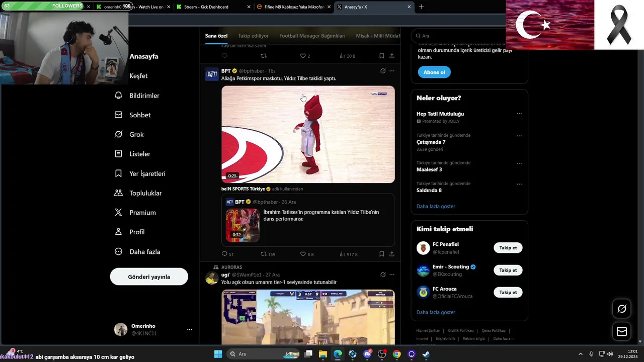Open options for Saldırıda 8 trend
Image resolution: width=644 pixels, height=362 pixels.
[519, 184]
